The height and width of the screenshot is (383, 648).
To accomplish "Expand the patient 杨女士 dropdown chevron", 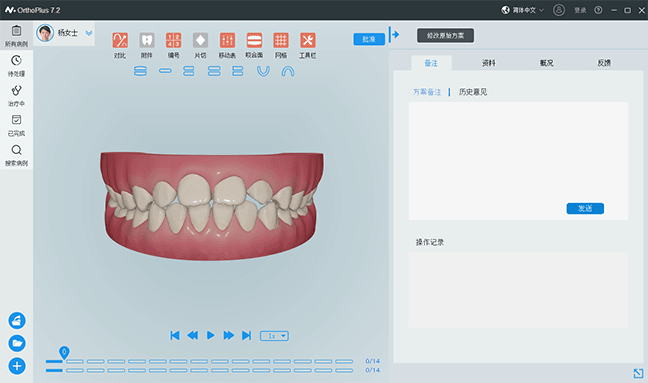I will [x=89, y=33].
